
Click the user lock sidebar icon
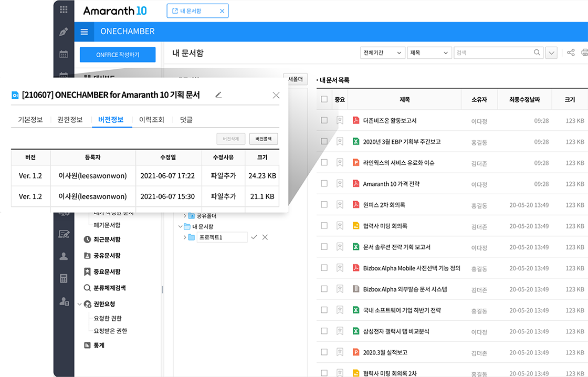coord(64,301)
